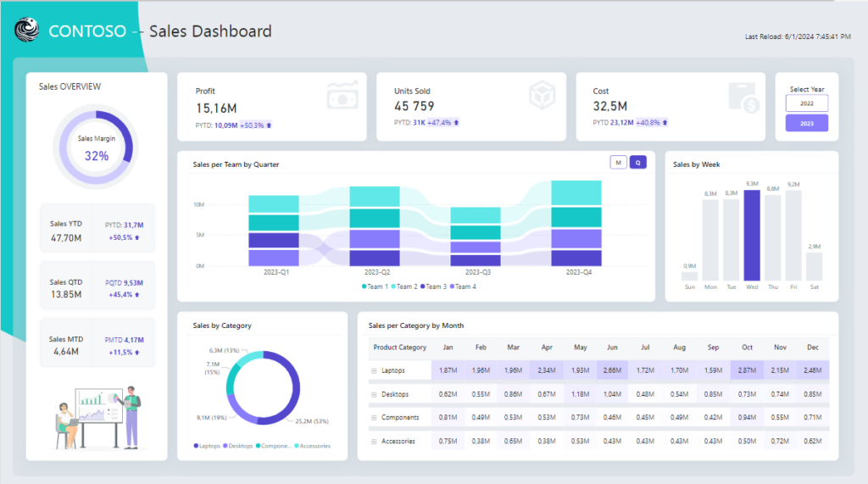The image size is (868, 484).
Task: Click the money icon on Profit card
Action: (x=342, y=96)
